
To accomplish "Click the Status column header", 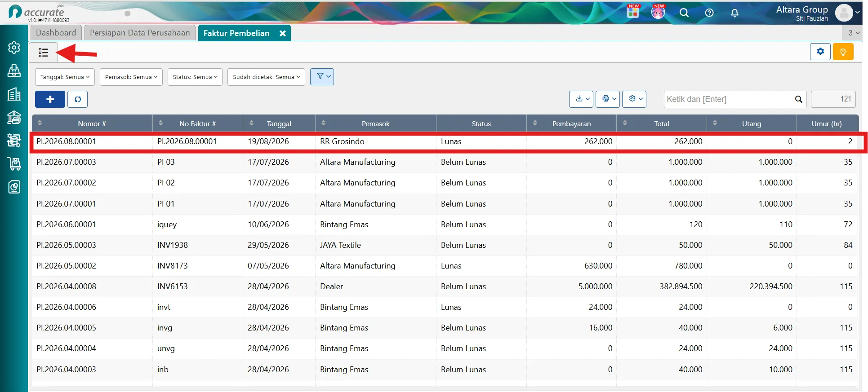I will point(481,123).
